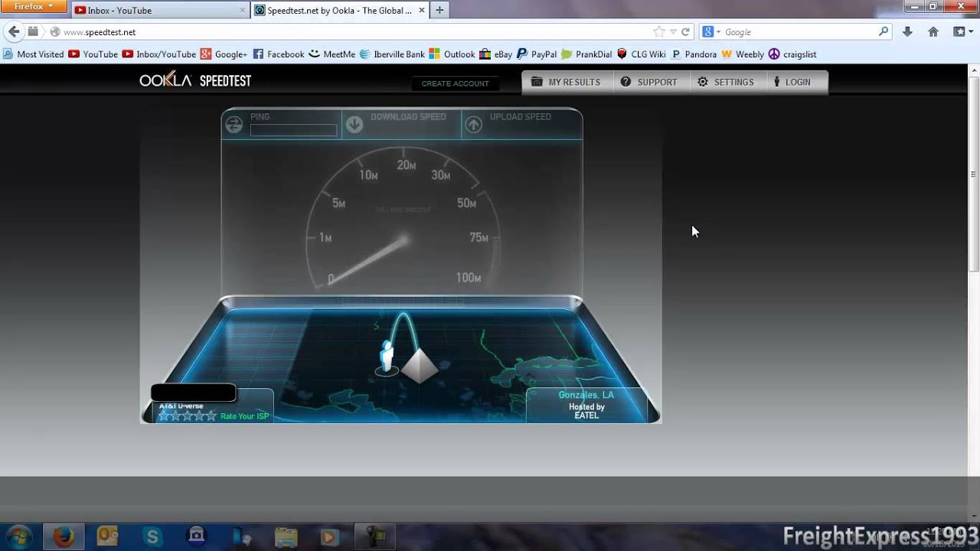This screenshot has height=551, width=980.
Task: Click the screen recorder taskbar icon
Action: (x=374, y=536)
